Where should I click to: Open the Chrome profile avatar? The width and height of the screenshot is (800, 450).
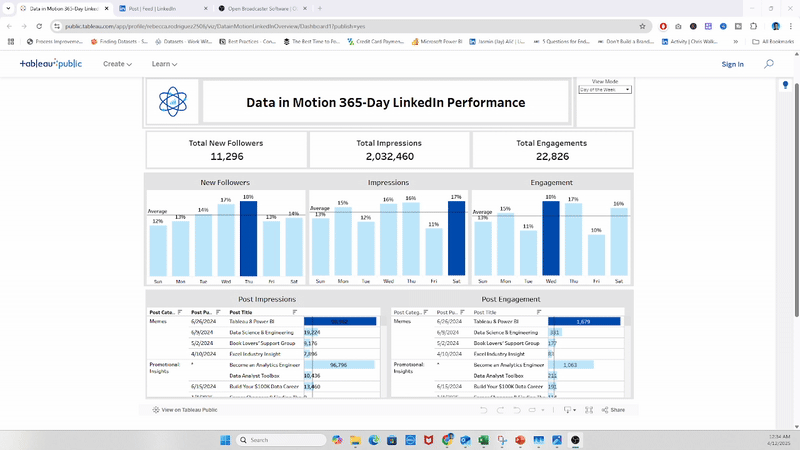point(776,26)
